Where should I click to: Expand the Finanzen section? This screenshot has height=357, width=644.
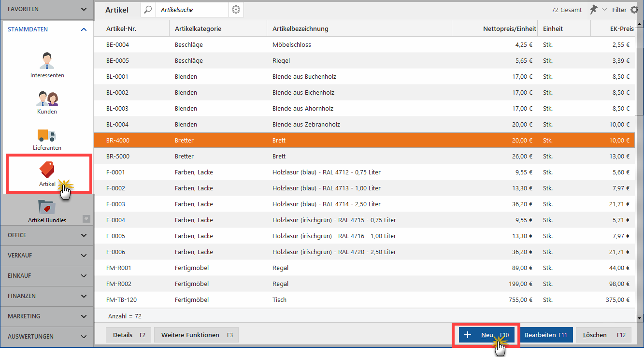[47, 296]
